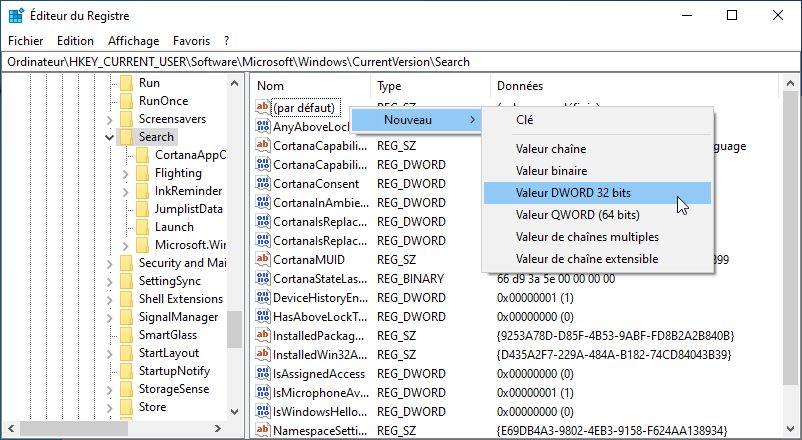Click the Flighting folder icon
Screen dimensions: 802x440
143,173
